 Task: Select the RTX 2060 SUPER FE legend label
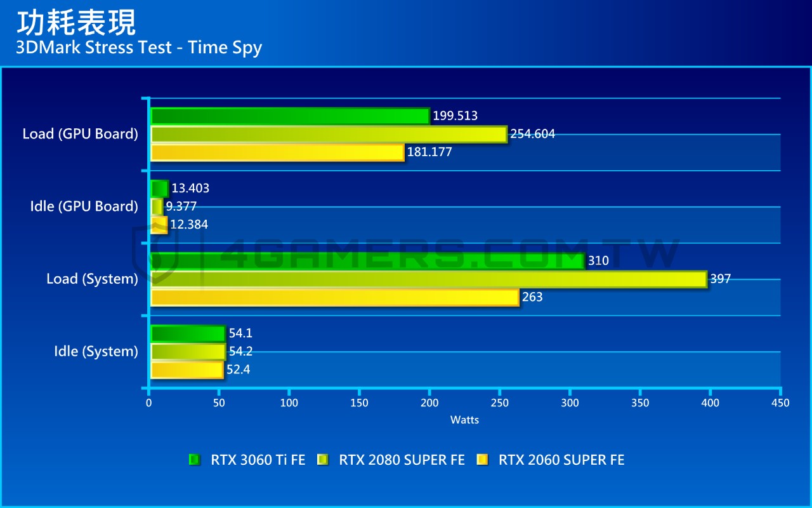click(x=562, y=460)
